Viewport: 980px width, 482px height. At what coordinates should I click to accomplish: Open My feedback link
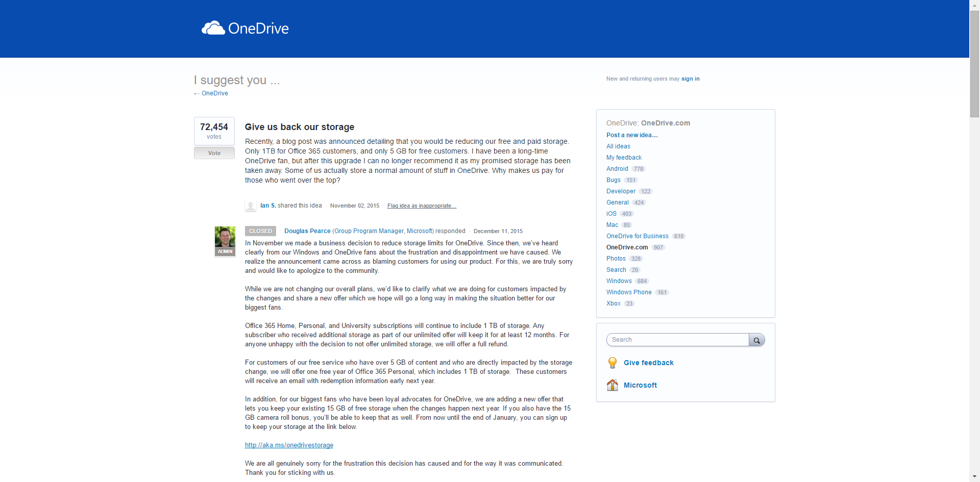pos(624,158)
